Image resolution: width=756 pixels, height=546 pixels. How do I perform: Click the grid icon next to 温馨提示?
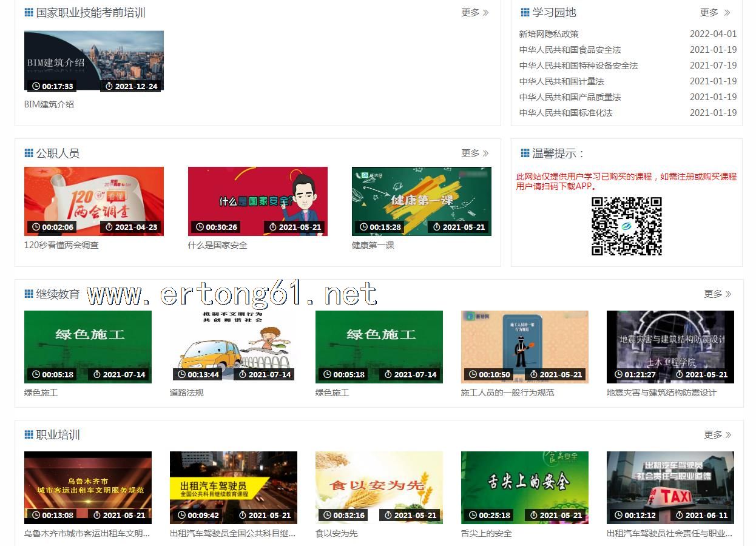[525, 153]
